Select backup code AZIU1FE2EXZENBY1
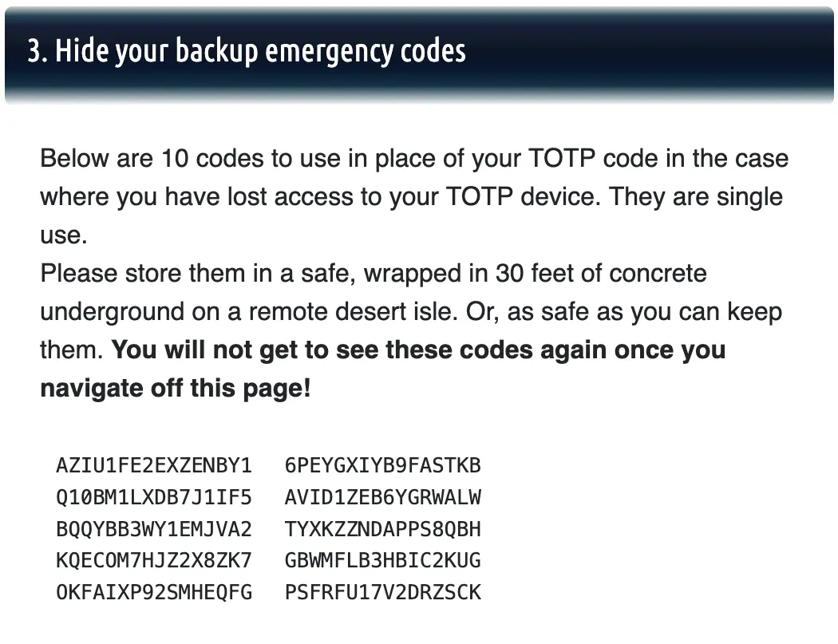The height and width of the screenshot is (644, 838). pyautogui.click(x=154, y=465)
